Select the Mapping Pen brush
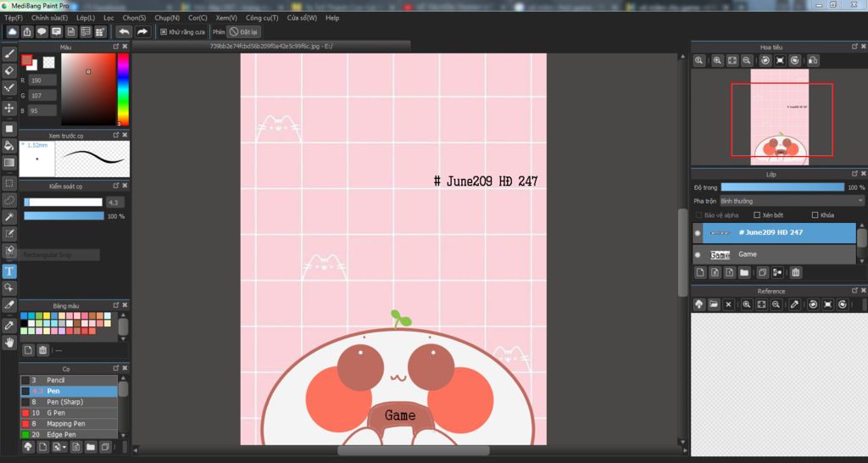The height and width of the screenshot is (463, 868). [70, 424]
